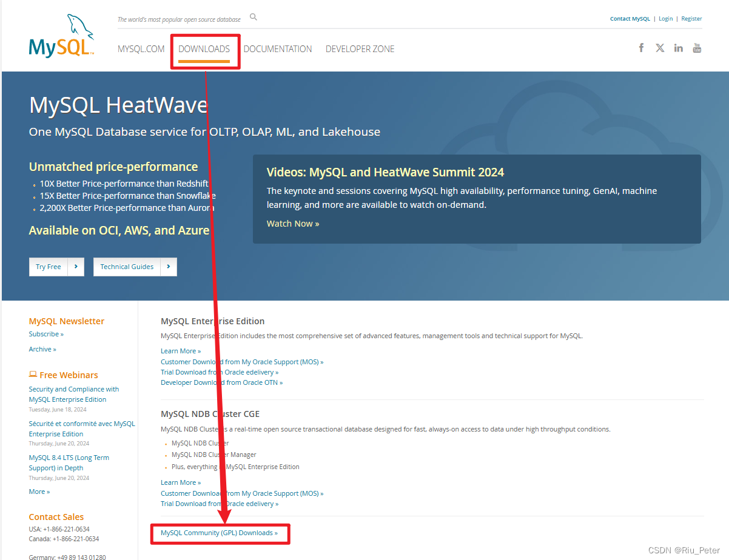The image size is (729, 560).
Task: Click the MySQL NDB Cluster CGE heading
Action: pyautogui.click(x=210, y=414)
